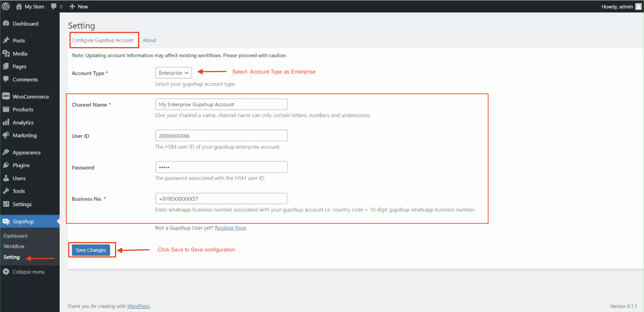The width and height of the screenshot is (644, 312).
Task: Click the WordPress footer link
Action: 138,306
